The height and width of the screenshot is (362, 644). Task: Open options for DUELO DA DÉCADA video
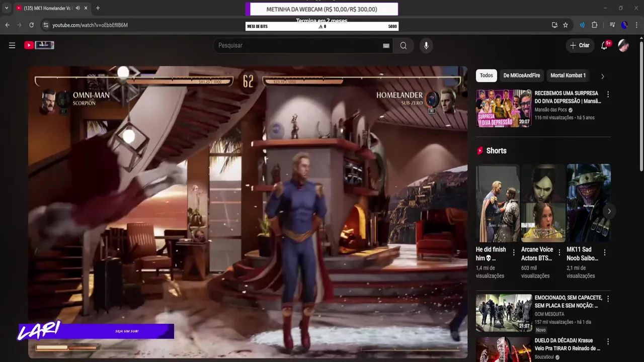point(608,341)
